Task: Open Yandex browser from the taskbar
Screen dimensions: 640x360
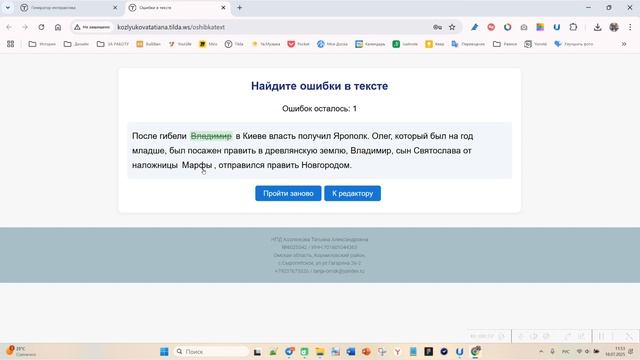Action: (x=397, y=351)
